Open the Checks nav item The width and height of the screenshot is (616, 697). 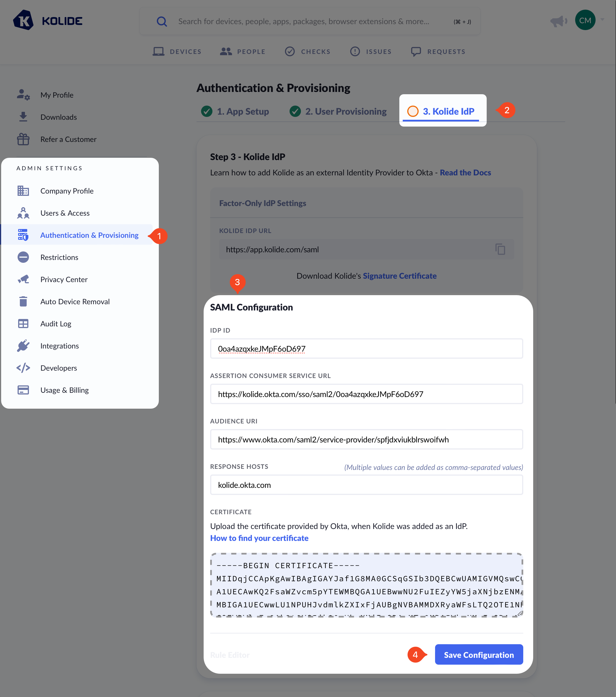pyautogui.click(x=308, y=51)
